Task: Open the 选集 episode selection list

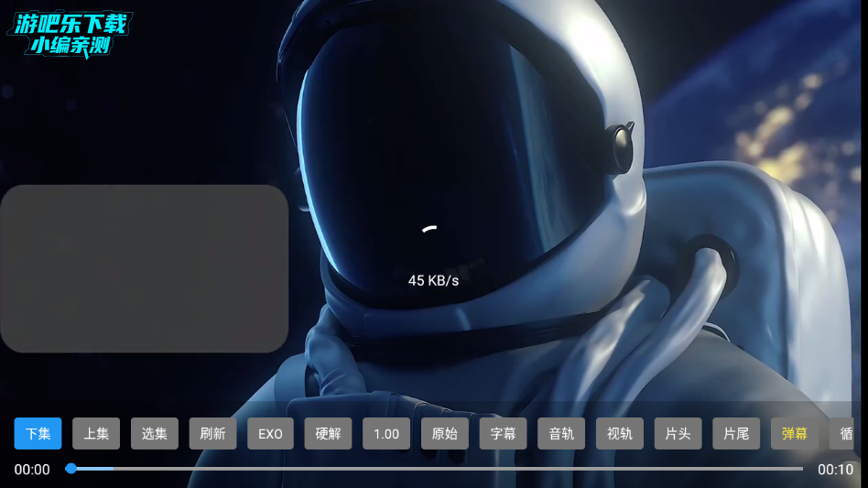Action: (x=155, y=433)
